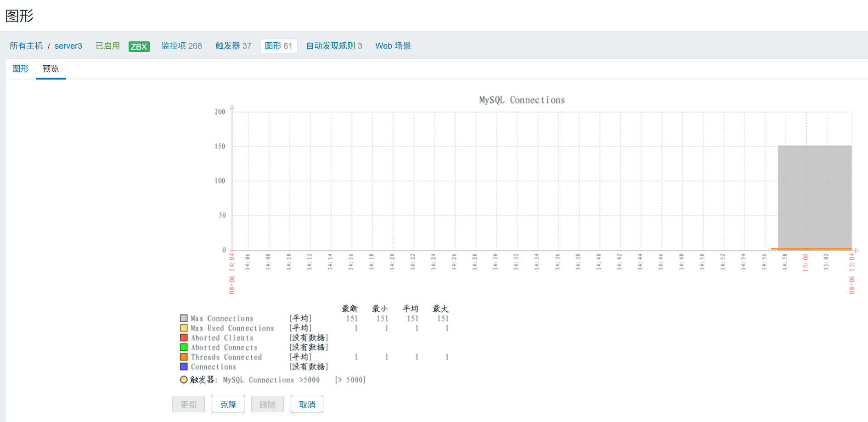Image resolution: width=868 pixels, height=422 pixels.
Task: Click the 平均 column header in legend
Action: click(x=410, y=308)
